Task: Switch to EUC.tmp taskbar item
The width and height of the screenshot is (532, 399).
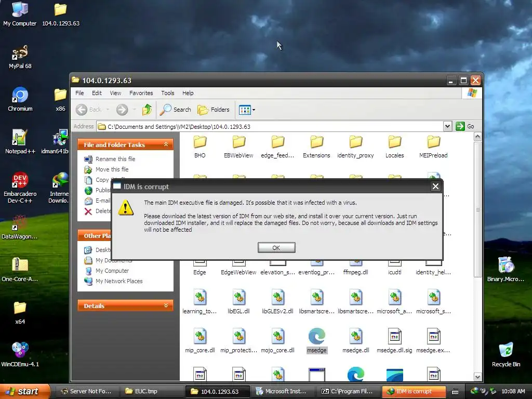Action: [152, 391]
